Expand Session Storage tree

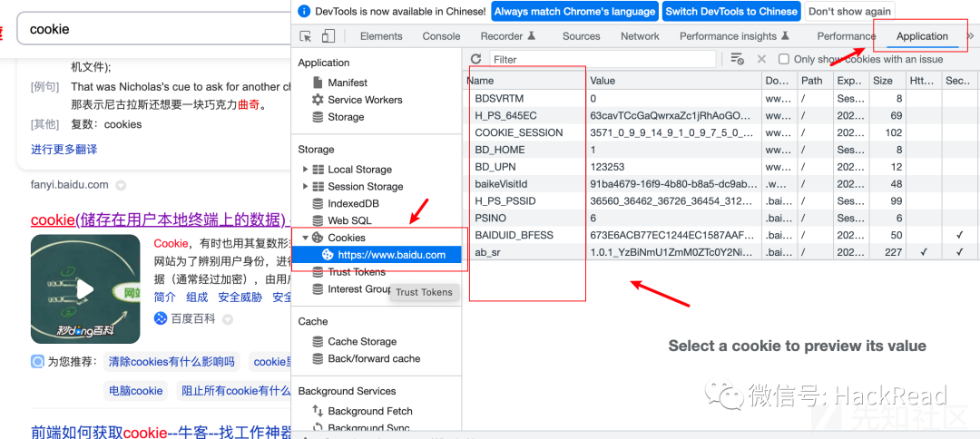pos(305,186)
